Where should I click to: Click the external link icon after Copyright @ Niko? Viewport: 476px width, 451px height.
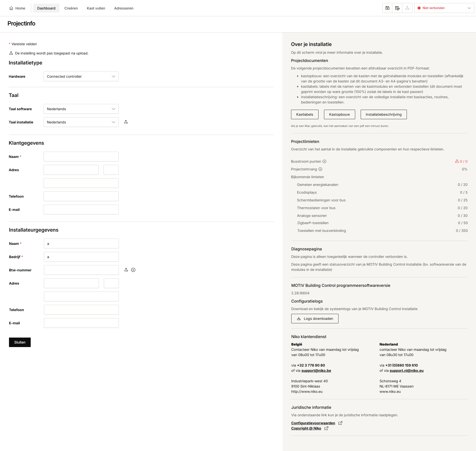click(x=326, y=428)
